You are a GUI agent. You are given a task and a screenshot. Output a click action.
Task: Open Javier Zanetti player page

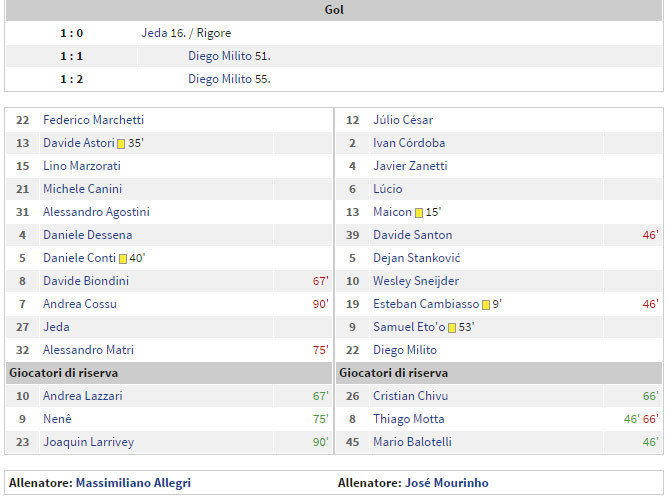410,166
